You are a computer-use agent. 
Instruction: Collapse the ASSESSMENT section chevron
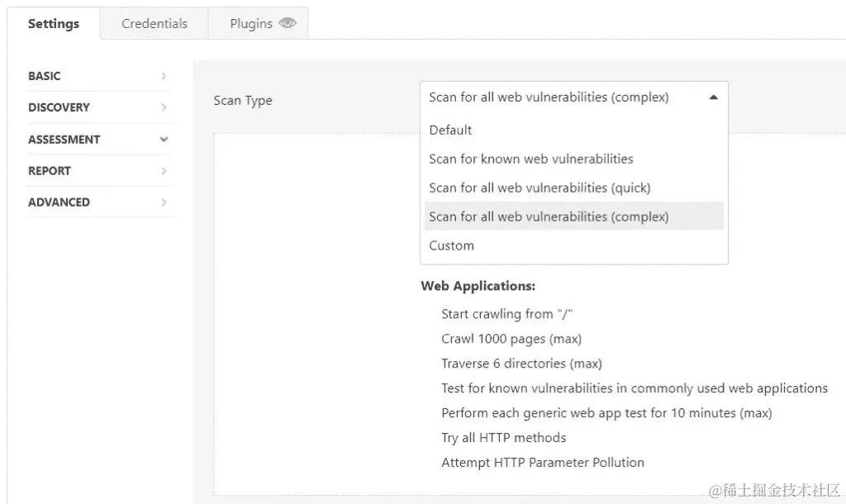click(x=164, y=140)
